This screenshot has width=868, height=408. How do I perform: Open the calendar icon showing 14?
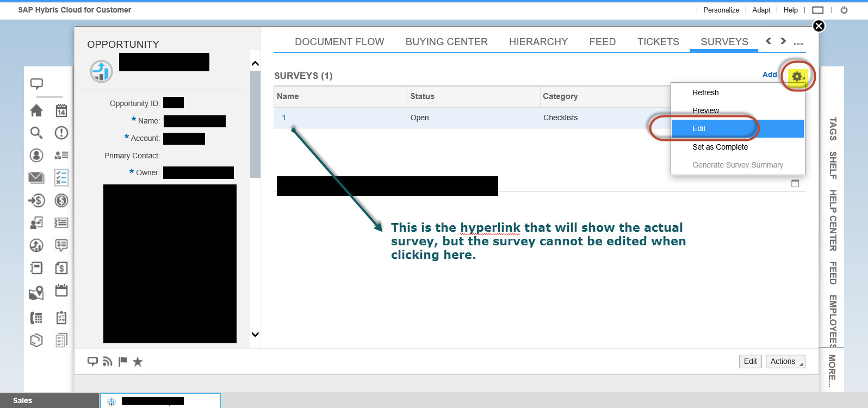point(61,110)
